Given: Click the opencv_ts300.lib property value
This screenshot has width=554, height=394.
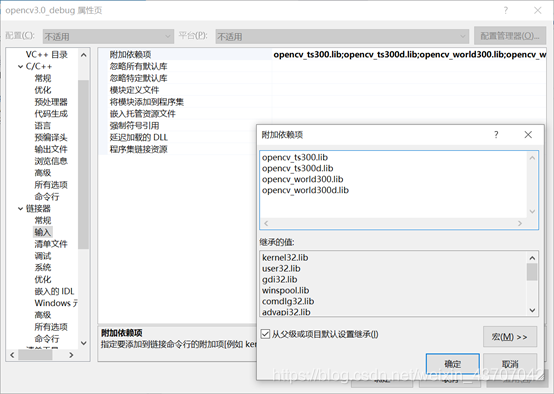Looking at the screenshot, I should [409, 54].
